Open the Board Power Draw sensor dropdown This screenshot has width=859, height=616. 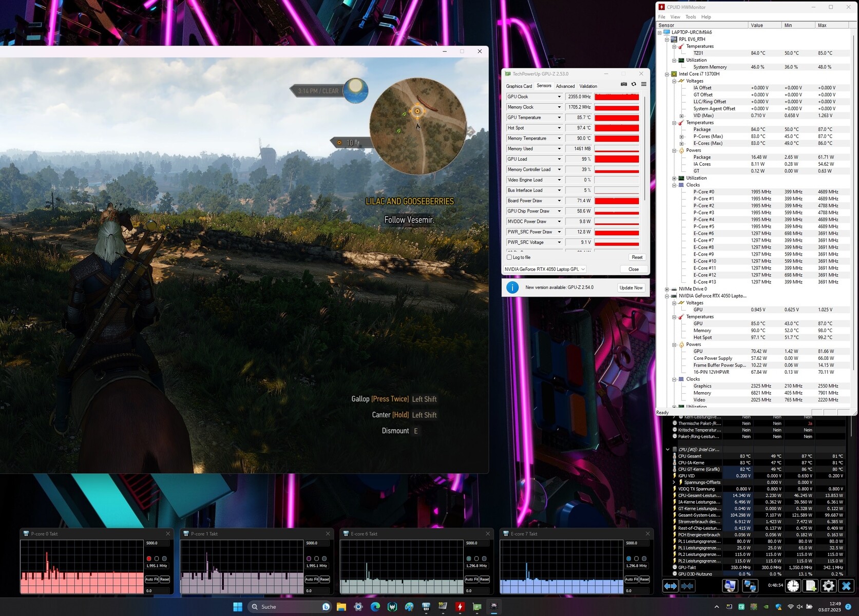[x=559, y=201]
